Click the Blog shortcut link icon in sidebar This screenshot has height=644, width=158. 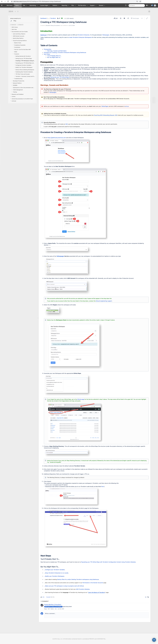pyautogui.click(x=11, y=21)
